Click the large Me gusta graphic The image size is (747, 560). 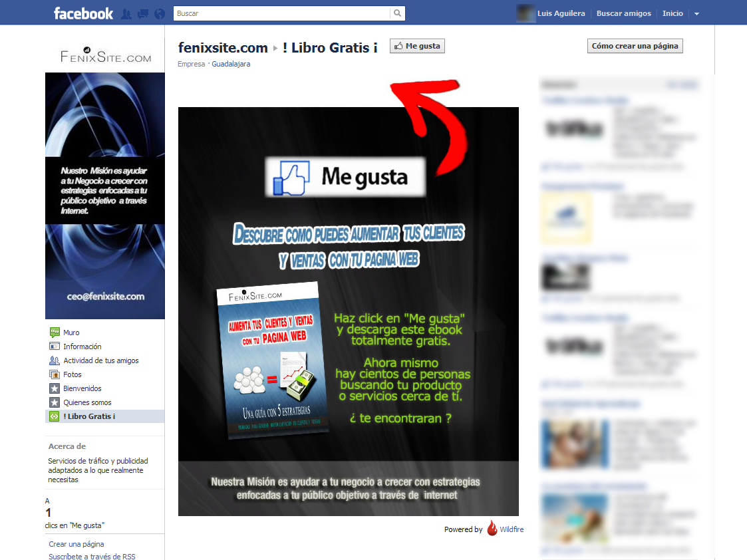point(345,177)
